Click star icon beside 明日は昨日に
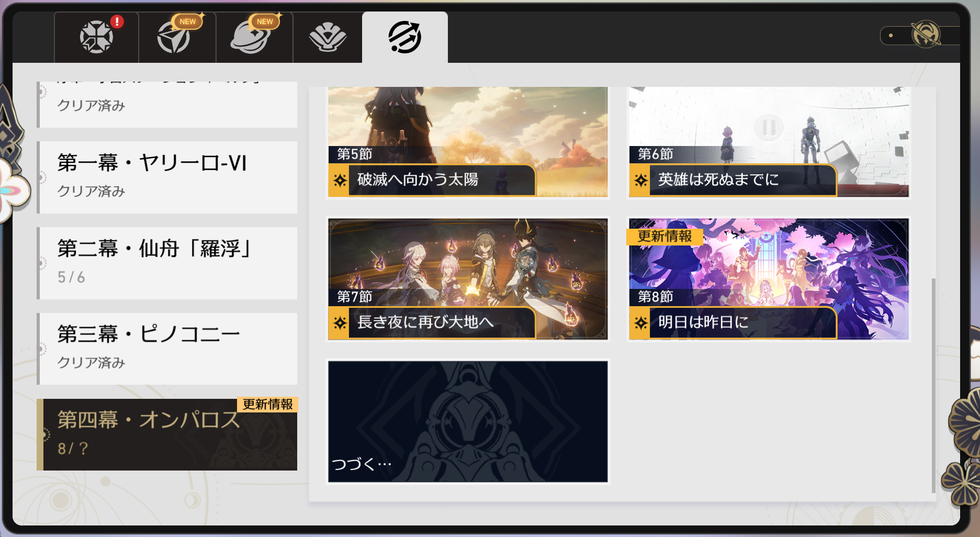The image size is (980, 537). [640, 322]
